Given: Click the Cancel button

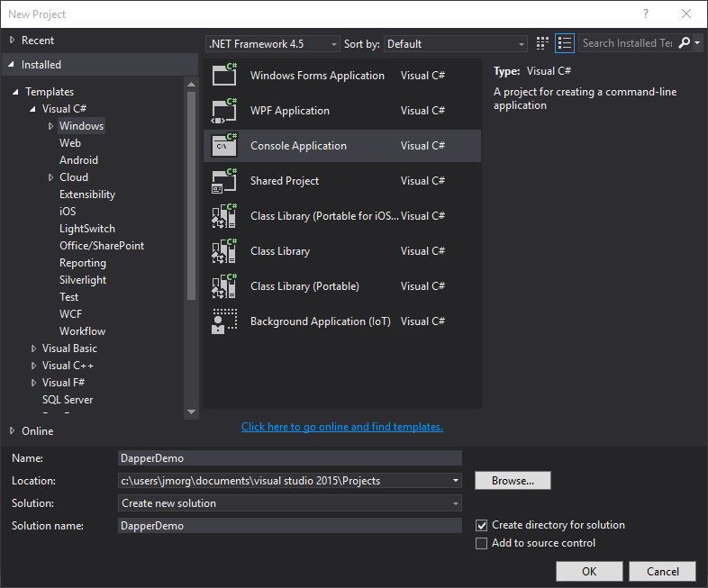Looking at the screenshot, I should 662,571.
